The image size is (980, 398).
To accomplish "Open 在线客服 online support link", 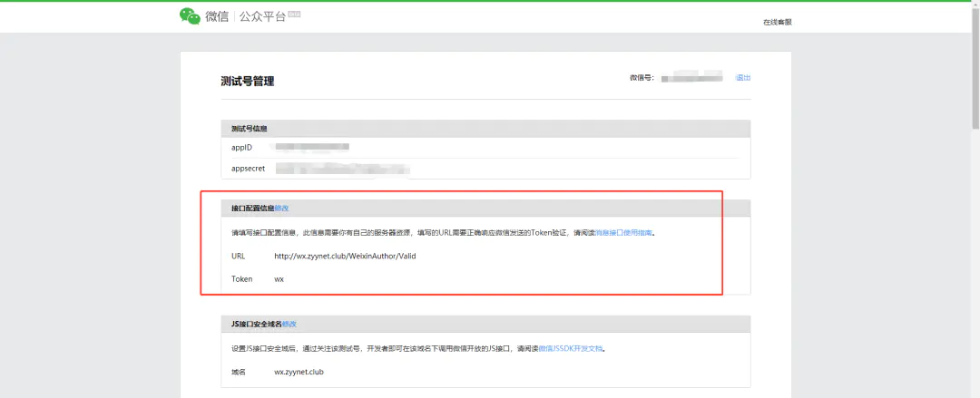I will coord(778,23).
